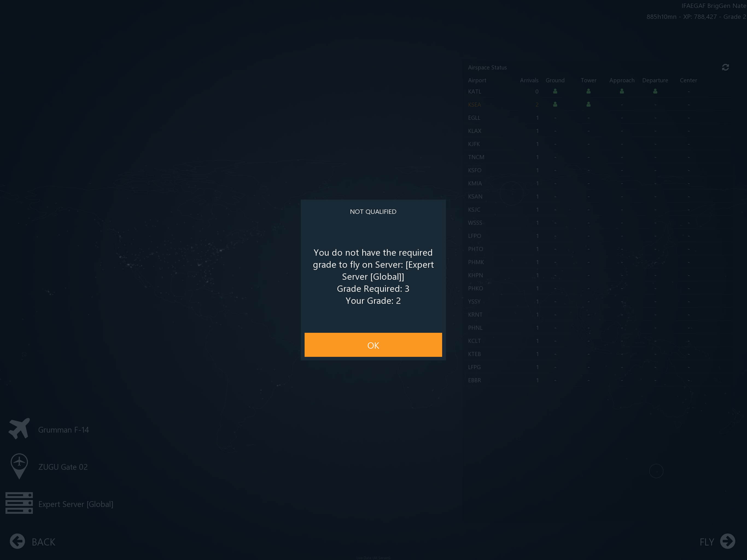Image resolution: width=747 pixels, height=560 pixels.
Task: Open Grumman F-14 aircraft selection
Action: [63, 430]
